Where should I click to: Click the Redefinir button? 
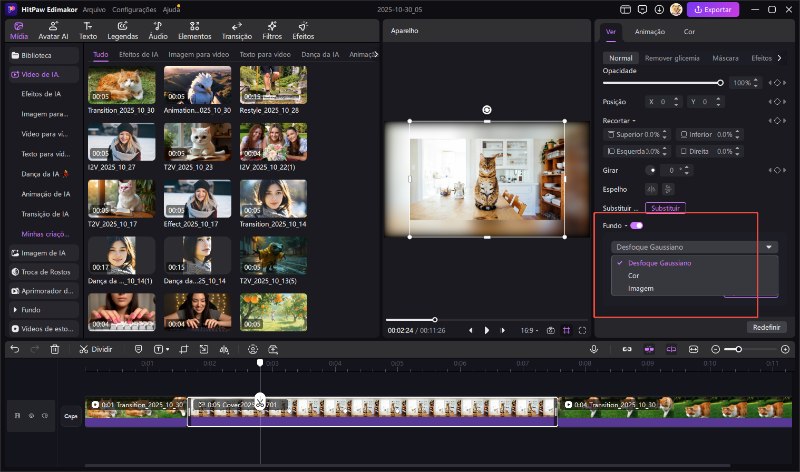[x=766, y=327]
